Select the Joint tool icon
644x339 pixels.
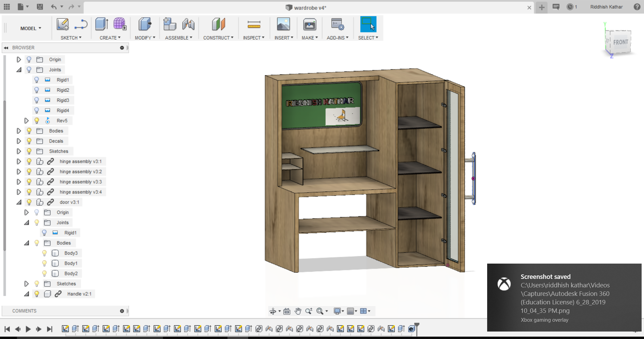coord(188,24)
